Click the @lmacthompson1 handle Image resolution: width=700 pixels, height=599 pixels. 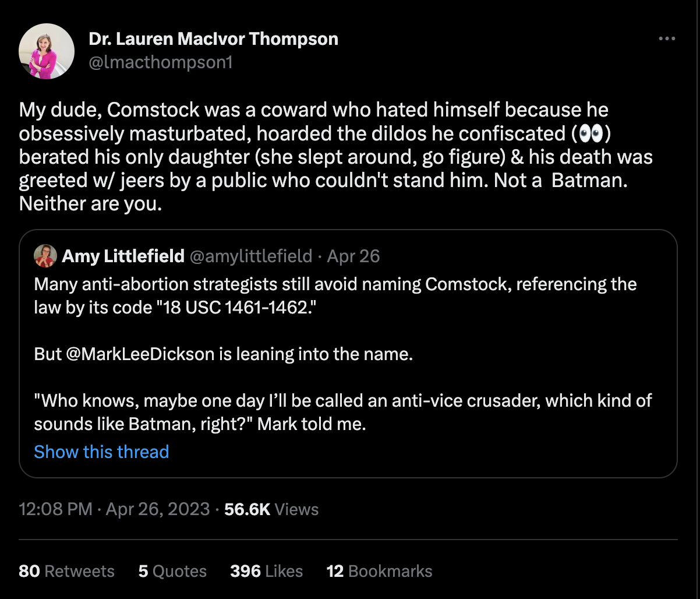click(x=160, y=62)
